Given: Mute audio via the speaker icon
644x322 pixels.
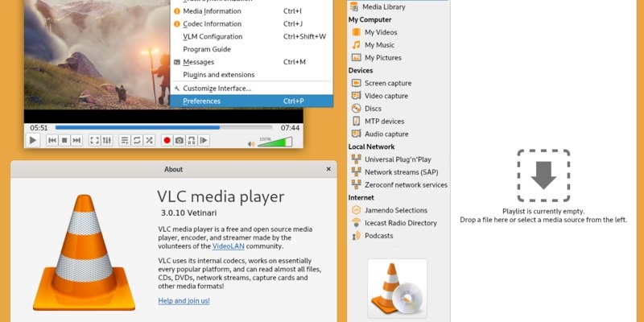Looking at the screenshot, I should pyautogui.click(x=250, y=143).
